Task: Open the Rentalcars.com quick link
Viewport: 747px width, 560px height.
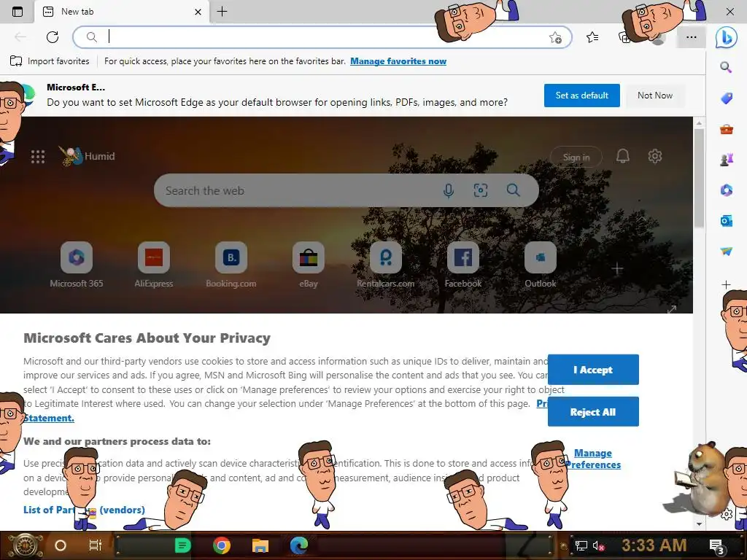Action: 386,265
